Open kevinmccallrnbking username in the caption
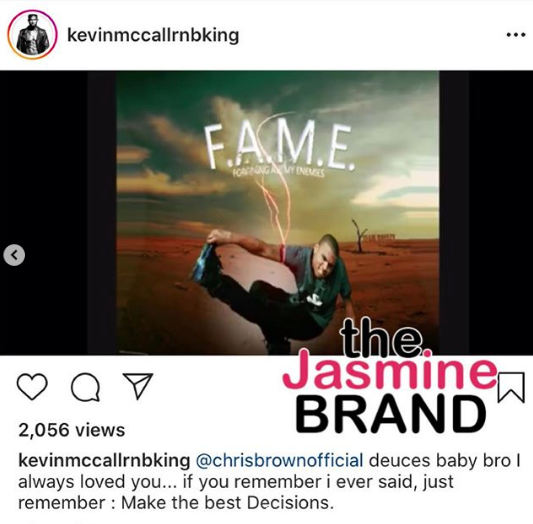This screenshot has height=524, width=533. [104, 461]
